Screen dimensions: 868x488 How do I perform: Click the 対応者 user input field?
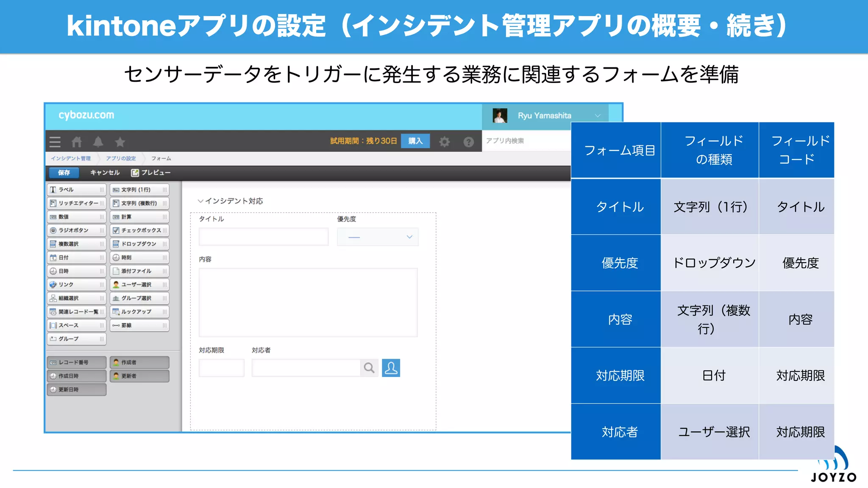[x=306, y=368]
